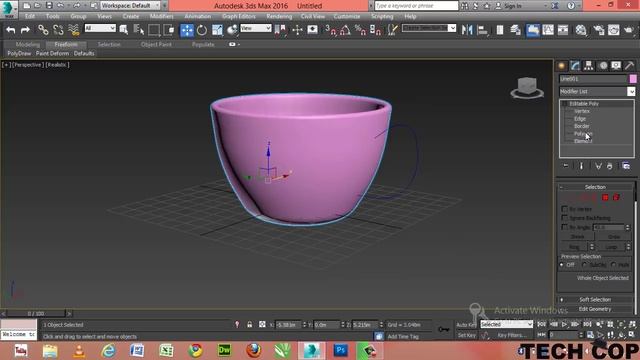Click Configure Modifier Sets icon

click(x=626, y=166)
